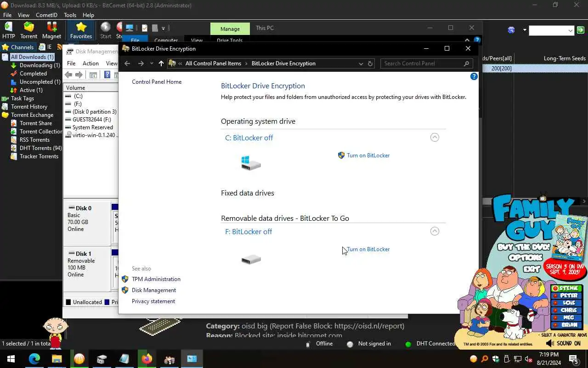
Task: Click the Offline status icon in BitComet
Action: [308, 344]
